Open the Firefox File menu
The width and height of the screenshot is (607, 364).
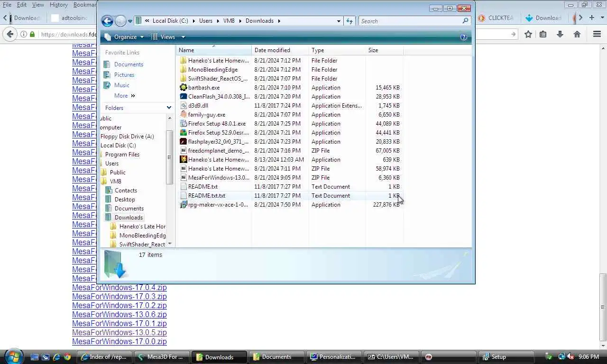click(7, 5)
